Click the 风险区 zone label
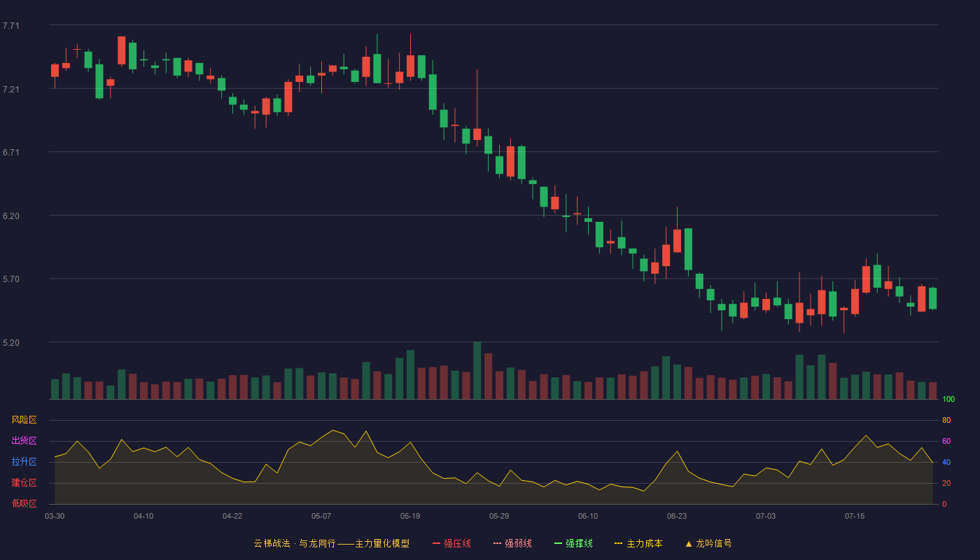The height and width of the screenshot is (560, 980). (x=24, y=420)
